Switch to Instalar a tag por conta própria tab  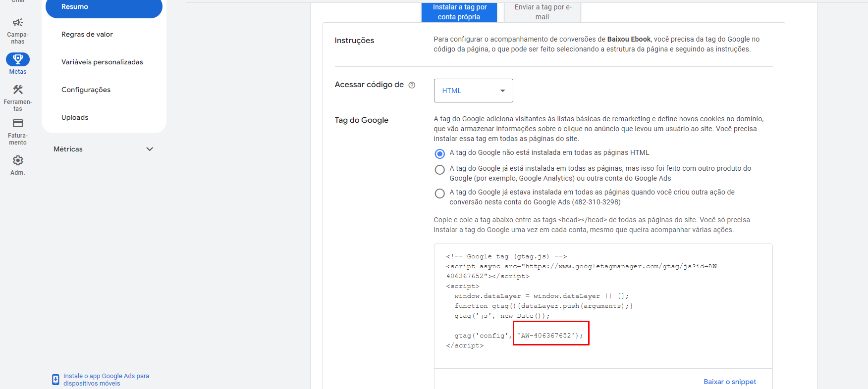tap(459, 12)
